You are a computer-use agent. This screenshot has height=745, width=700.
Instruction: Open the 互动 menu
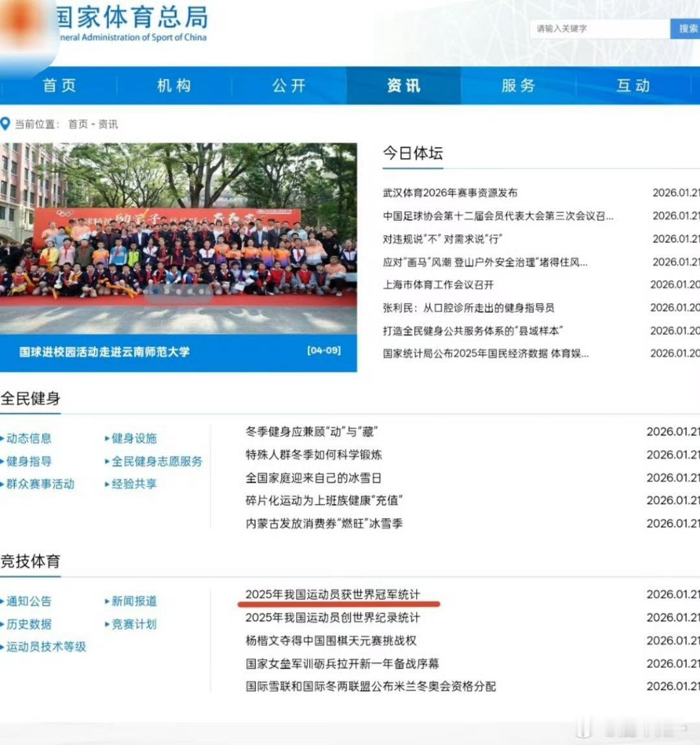click(x=634, y=85)
